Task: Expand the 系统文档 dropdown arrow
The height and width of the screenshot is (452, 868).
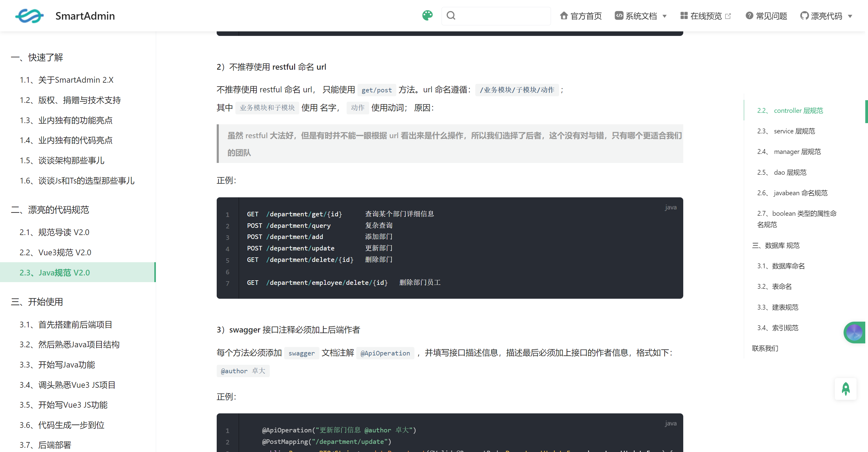Action: [665, 16]
